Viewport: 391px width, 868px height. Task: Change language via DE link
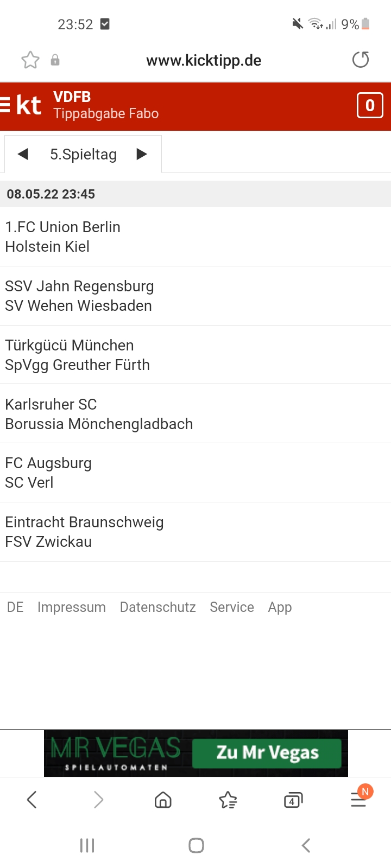(15, 607)
